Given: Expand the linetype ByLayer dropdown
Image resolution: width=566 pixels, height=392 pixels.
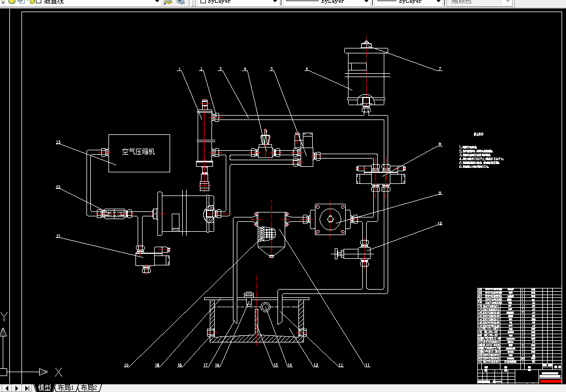Looking at the screenshot, I should (366, 2).
